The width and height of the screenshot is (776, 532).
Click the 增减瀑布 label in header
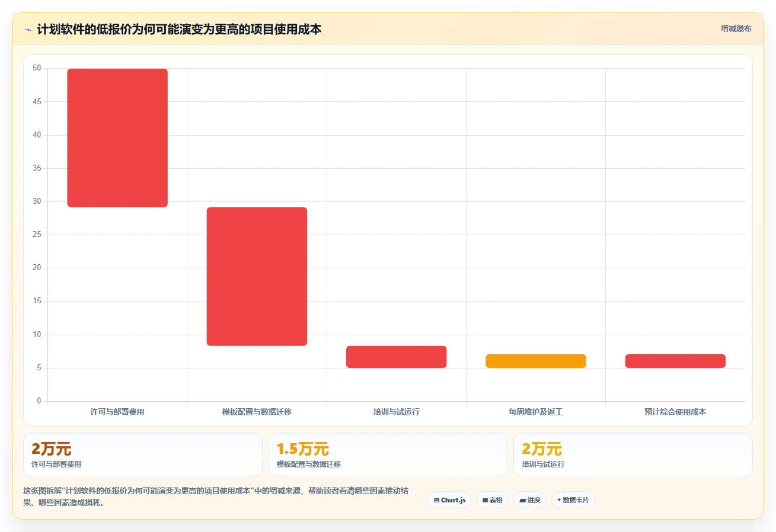[x=736, y=29]
